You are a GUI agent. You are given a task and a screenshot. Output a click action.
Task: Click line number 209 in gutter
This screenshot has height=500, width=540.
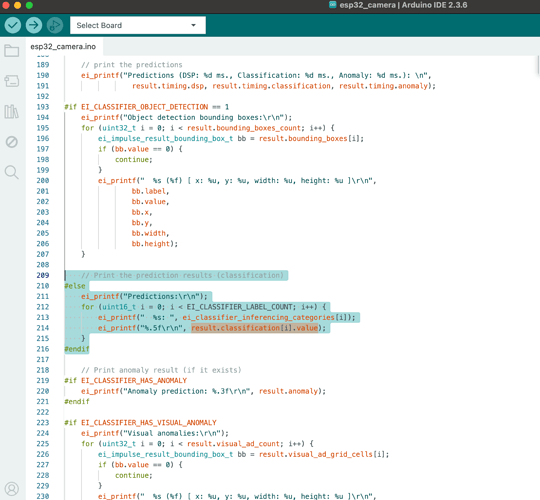43,275
